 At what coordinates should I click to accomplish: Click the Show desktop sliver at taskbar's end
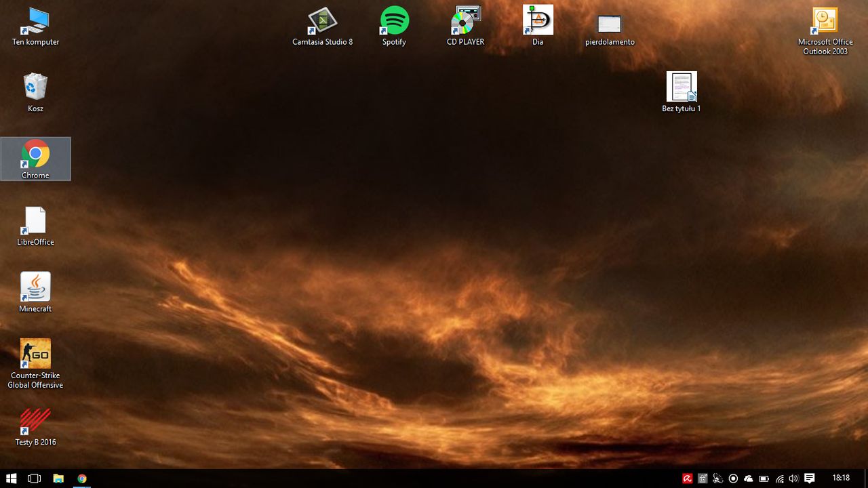coord(866,479)
